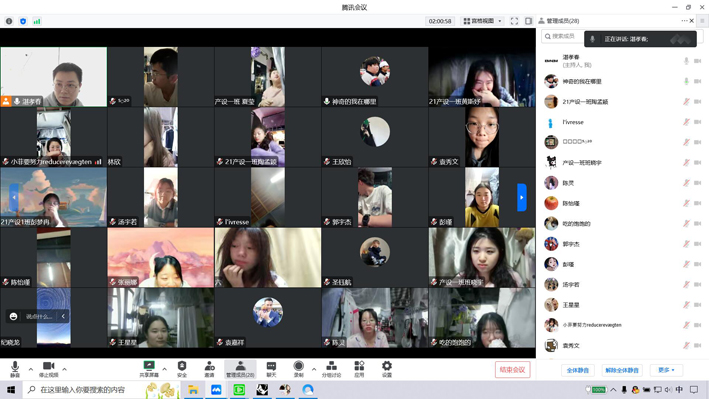Screen dimensions: 709x399
Task: Expand audio options arrow beside 静音
Action: pyautogui.click(x=31, y=369)
